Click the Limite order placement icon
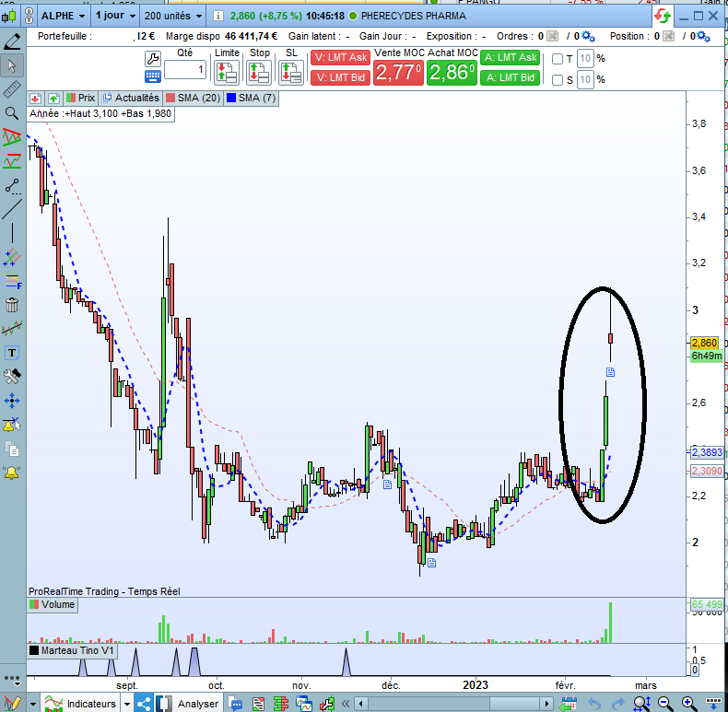The image size is (728, 712). tap(227, 73)
